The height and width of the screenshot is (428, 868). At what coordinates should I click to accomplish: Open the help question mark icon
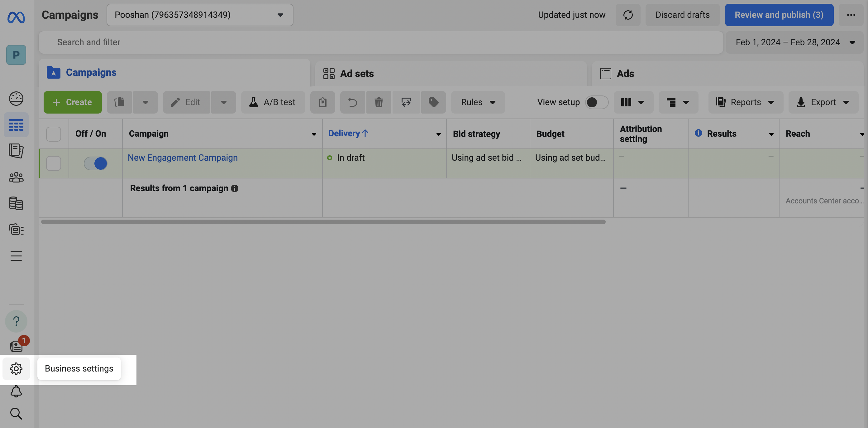16,321
